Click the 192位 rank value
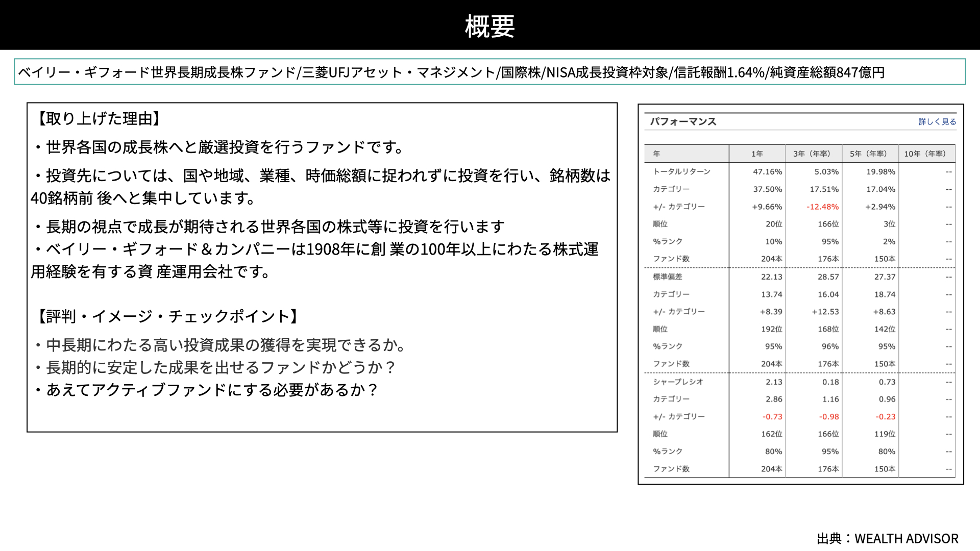The image size is (980, 551). click(x=771, y=329)
